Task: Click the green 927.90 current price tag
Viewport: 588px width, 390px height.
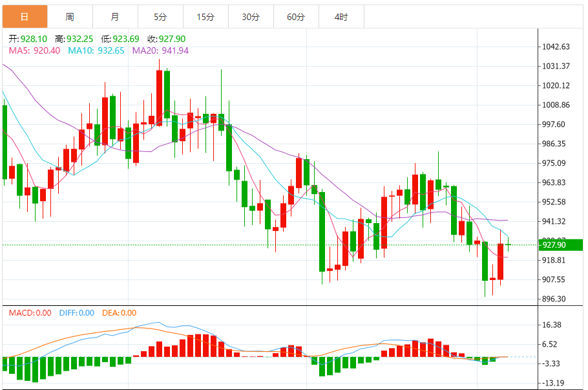Action: [x=561, y=245]
